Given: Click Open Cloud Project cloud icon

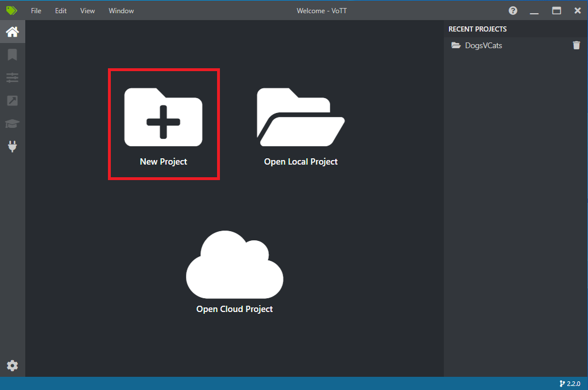Looking at the screenshot, I should click(x=235, y=264).
